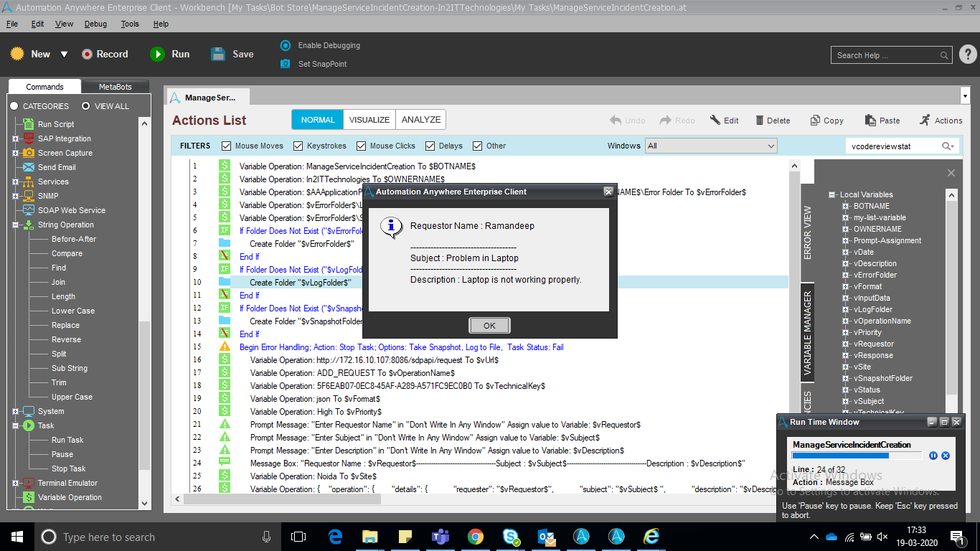Image resolution: width=980 pixels, height=551 pixels.
Task: Switch to the MetaBots tab
Action: click(x=116, y=87)
